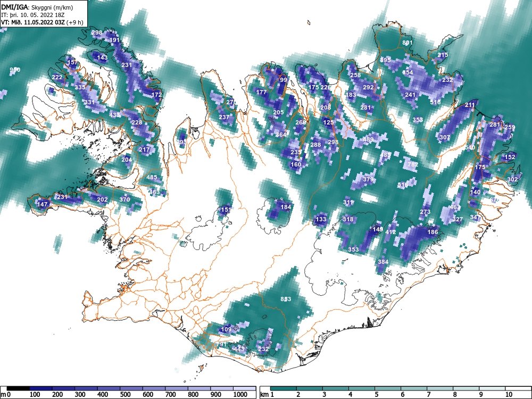The width and height of the screenshot is (532, 399).
Task: Click the visibility value 293
Action: point(181,142)
